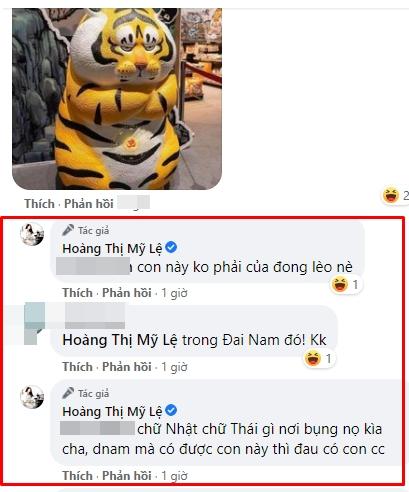The image size is (409, 492).
Task: Reply to the 'trong Đai Nam đó' comment
Action: pos(127,367)
